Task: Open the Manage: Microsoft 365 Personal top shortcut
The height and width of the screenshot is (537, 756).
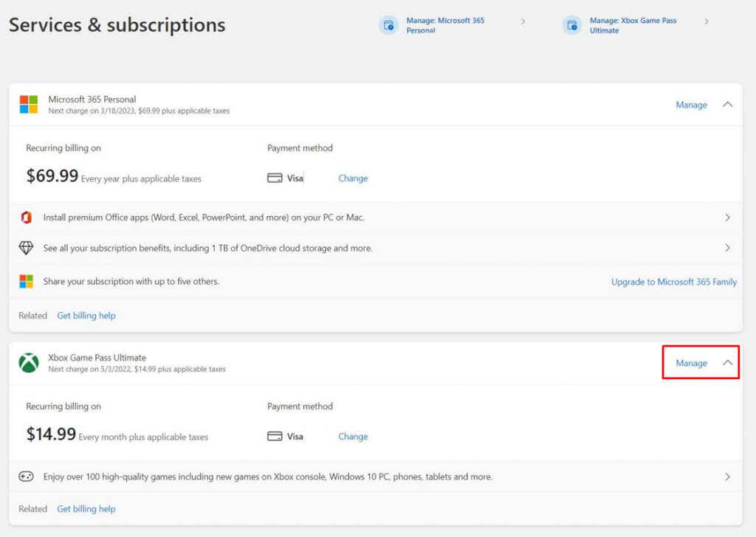Action: (x=445, y=26)
